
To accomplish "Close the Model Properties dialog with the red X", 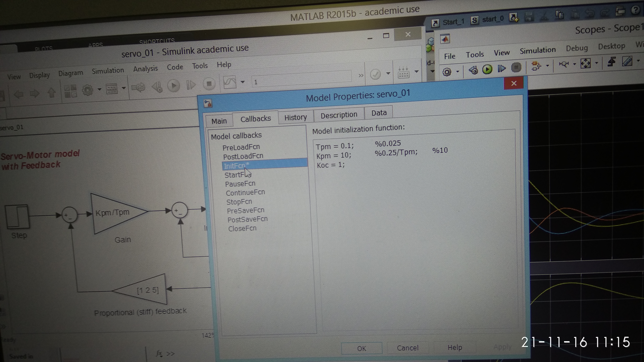I will (513, 83).
